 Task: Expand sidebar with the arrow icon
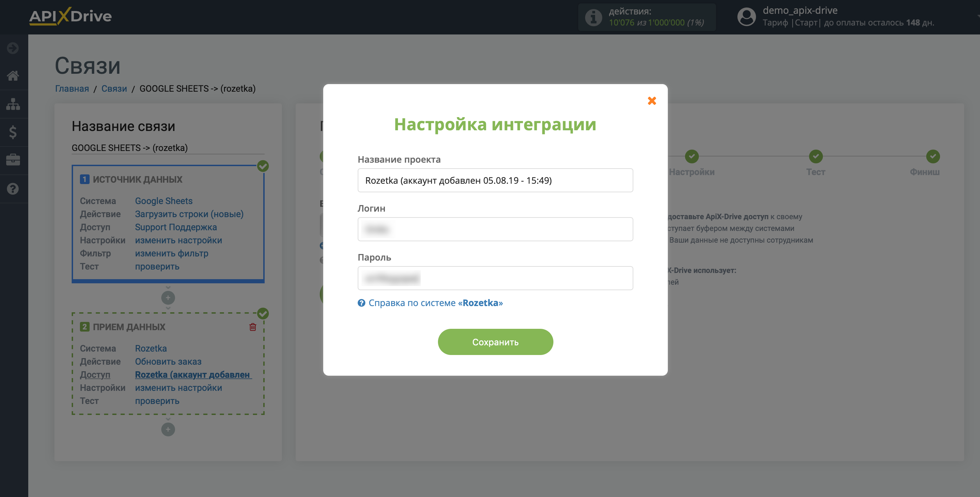[x=13, y=48]
